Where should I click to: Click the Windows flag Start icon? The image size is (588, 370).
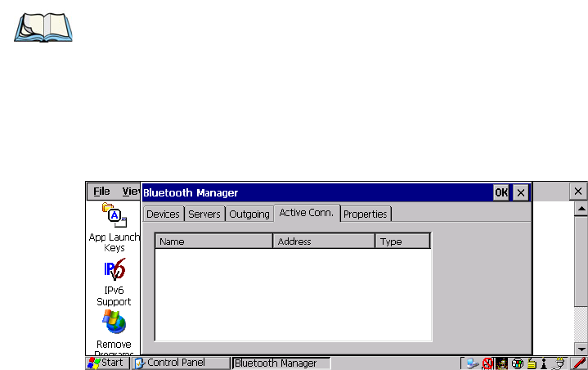point(93,363)
